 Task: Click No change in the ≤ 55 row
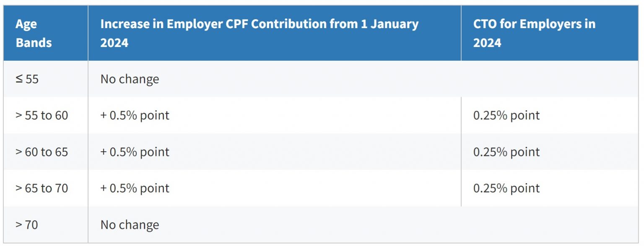tap(130, 79)
